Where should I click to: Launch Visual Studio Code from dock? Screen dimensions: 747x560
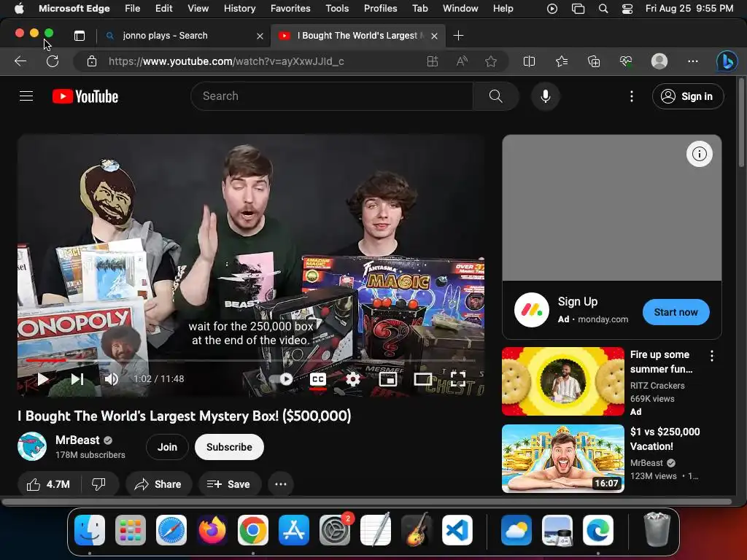pyautogui.click(x=457, y=530)
